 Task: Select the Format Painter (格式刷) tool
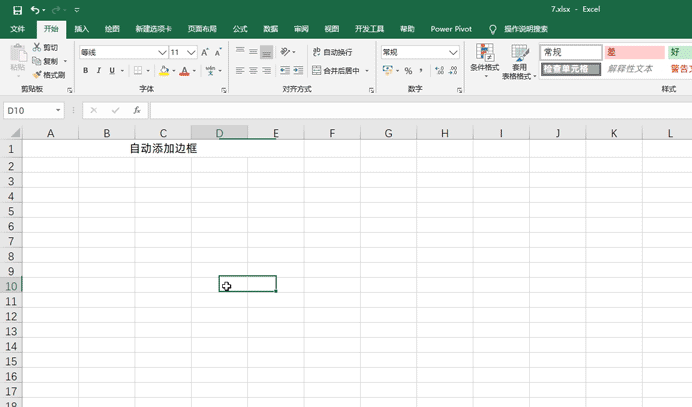coord(48,75)
